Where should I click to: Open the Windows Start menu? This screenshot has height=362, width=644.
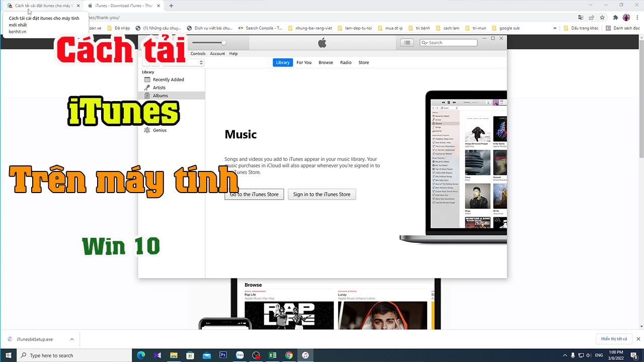tap(9, 355)
